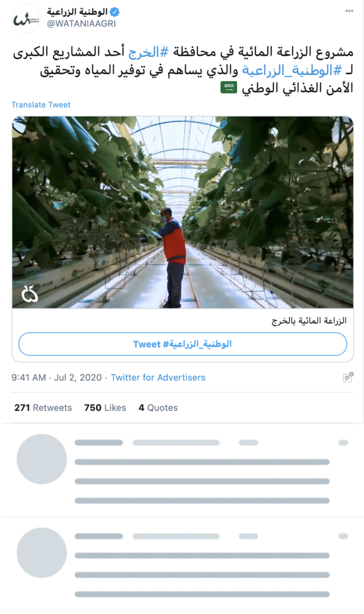This screenshot has width=364, height=614.
Task: View the 750 Likes list
Action: (x=105, y=408)
